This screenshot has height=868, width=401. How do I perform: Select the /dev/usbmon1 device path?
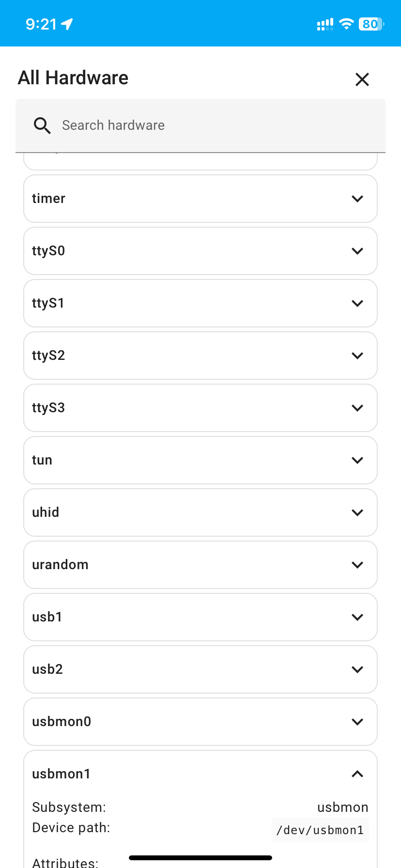(x=320, y=830)
